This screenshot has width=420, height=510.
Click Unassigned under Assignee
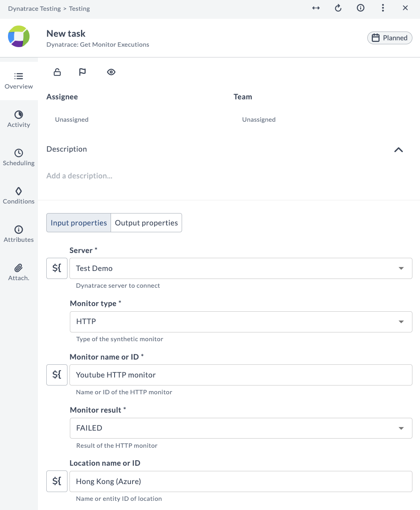point(72,120)
